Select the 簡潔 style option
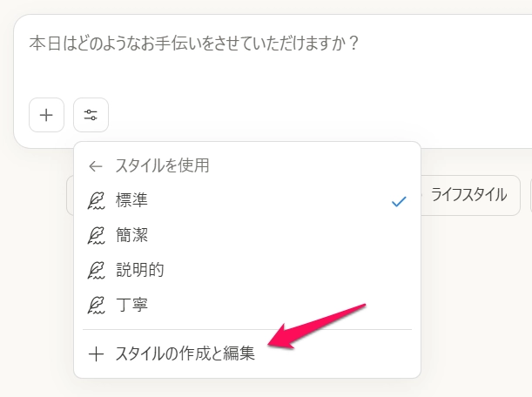This screenshot has width=532, height=397. 247,235
